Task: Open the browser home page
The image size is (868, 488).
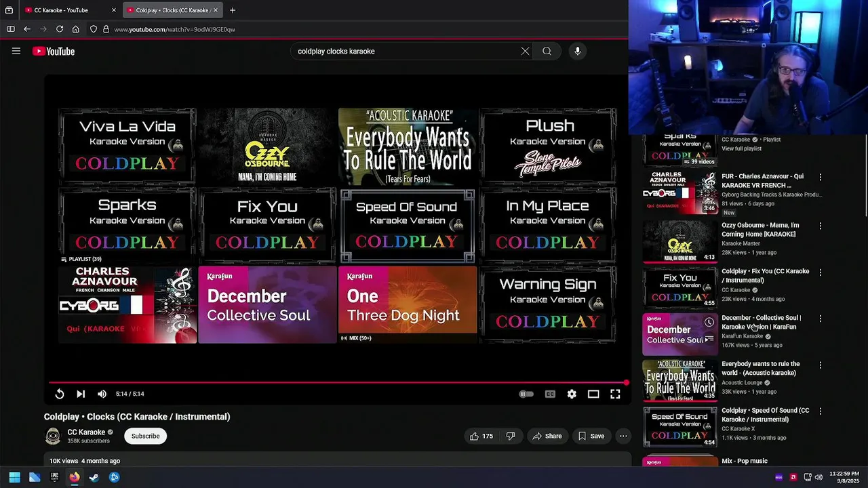Action: (75, 29)
